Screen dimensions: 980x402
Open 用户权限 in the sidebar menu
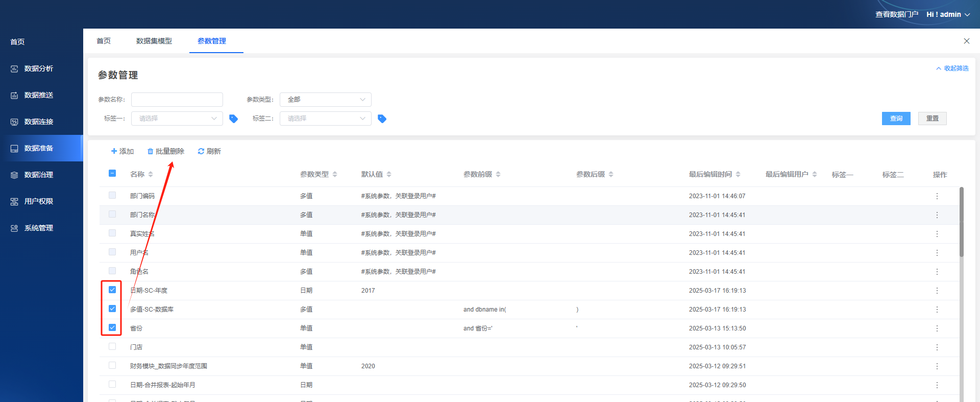39,201
